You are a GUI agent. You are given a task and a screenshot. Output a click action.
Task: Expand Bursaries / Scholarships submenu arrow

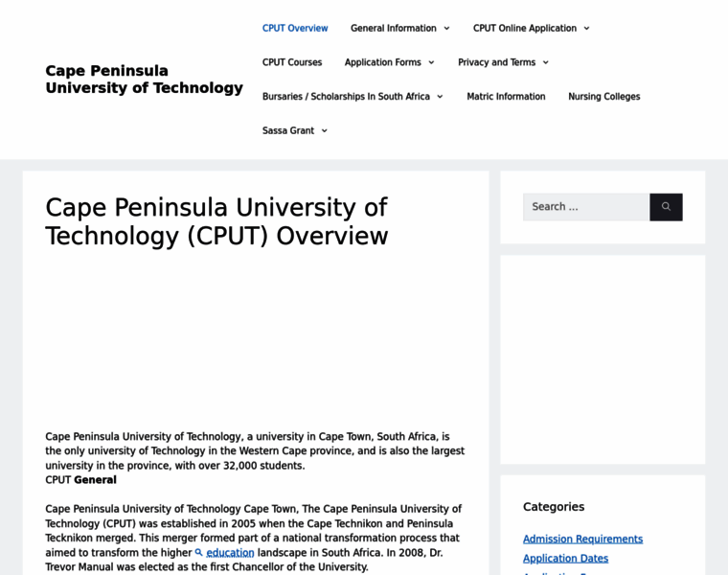[x=440, y=97]
